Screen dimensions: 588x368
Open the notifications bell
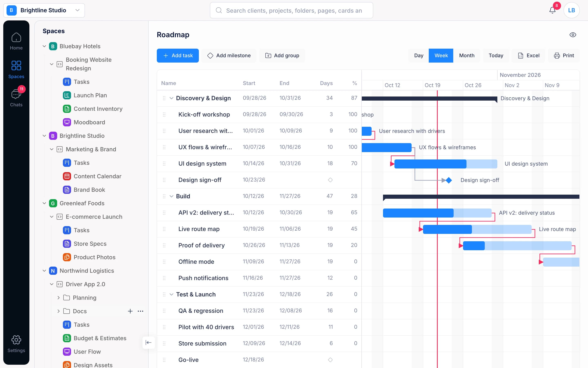(552, 10)
